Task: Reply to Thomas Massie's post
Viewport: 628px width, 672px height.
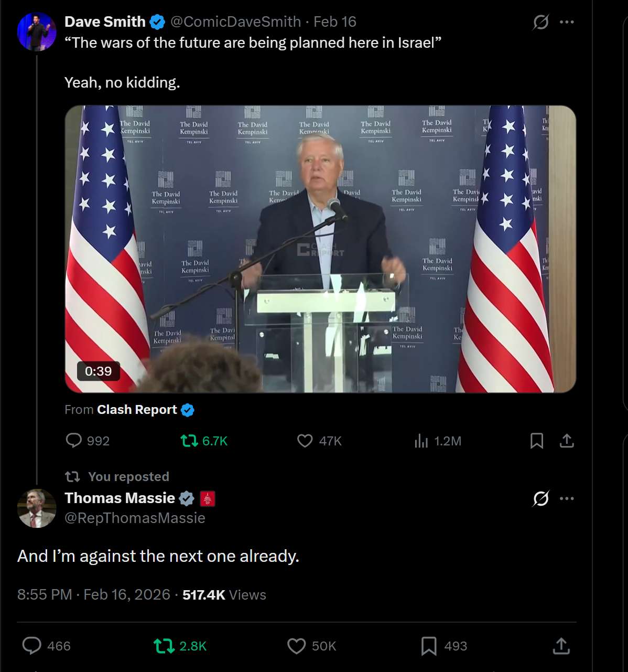Action: click(32, 646)
